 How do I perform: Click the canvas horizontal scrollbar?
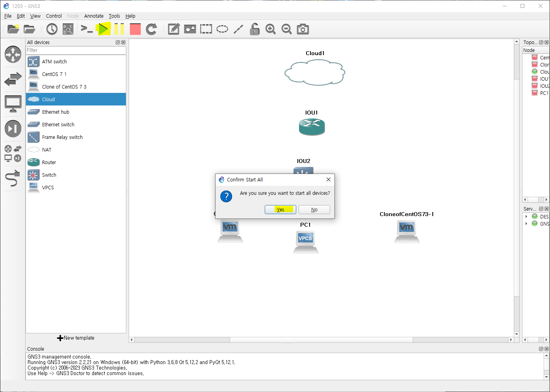tap(321, 340)
